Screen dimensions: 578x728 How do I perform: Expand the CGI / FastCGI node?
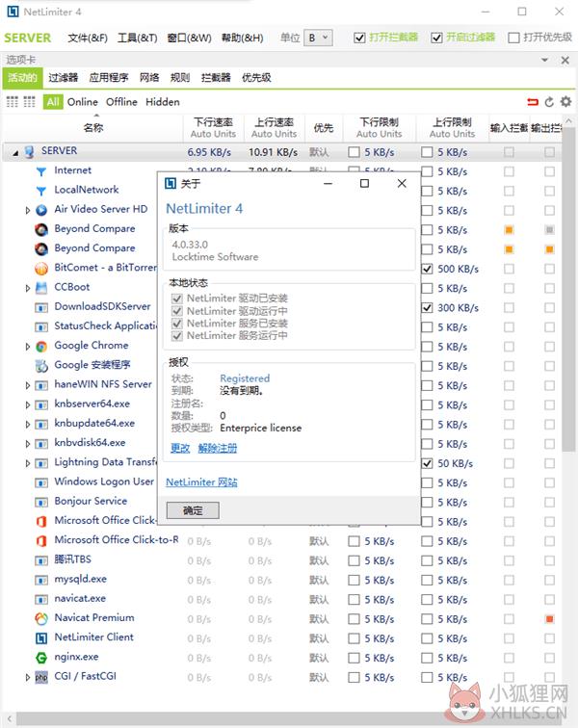pyautogui.click(x=27, y=677)
